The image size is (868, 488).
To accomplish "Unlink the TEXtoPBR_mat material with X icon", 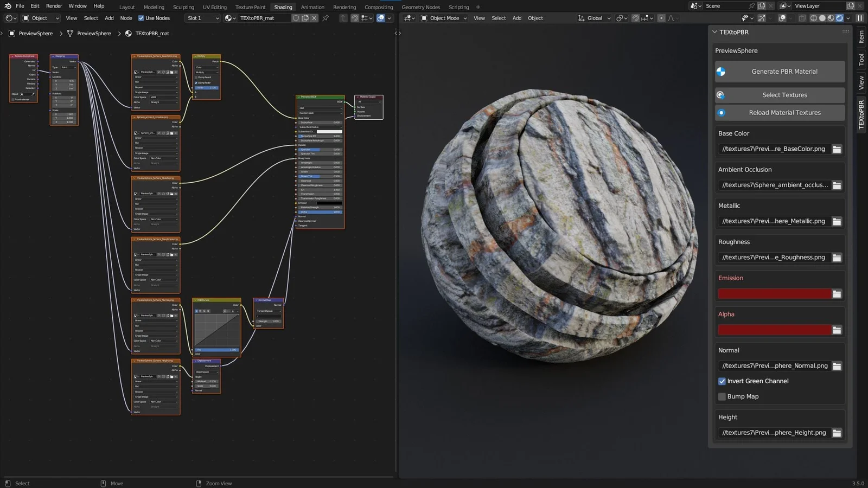I will click(x=314, y=18).
